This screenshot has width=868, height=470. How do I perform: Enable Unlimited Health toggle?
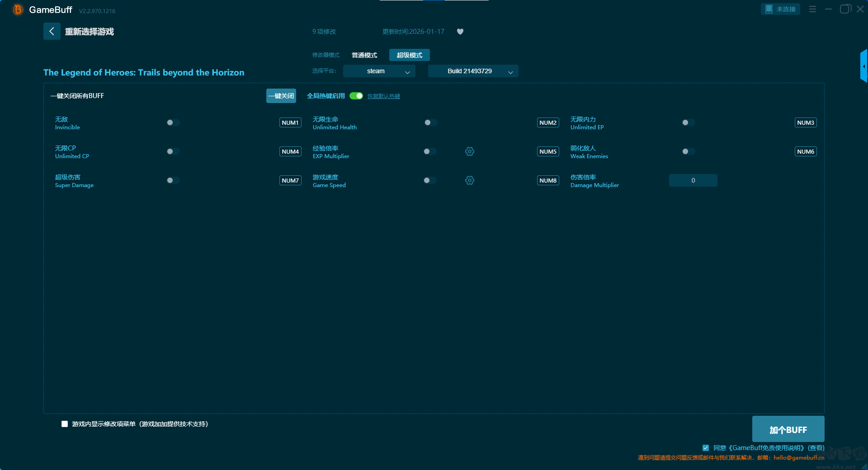pos(430,122)
